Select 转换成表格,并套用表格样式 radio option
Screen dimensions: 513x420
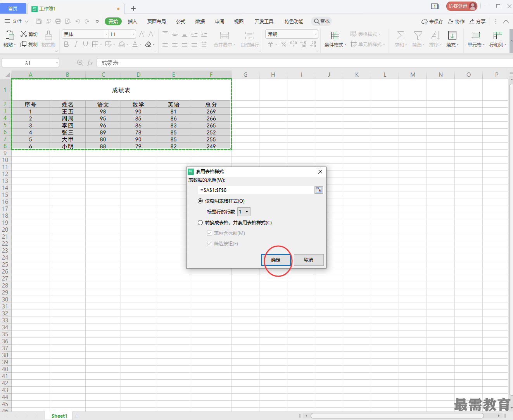200,222
